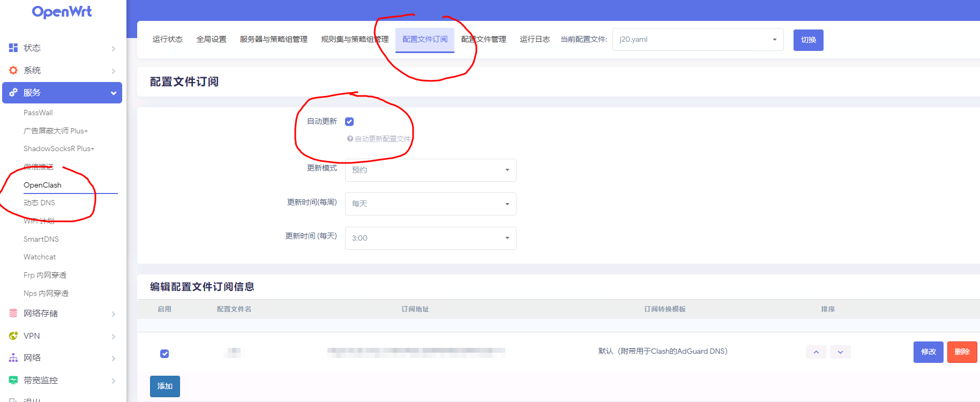
Task: Open the 当前配置文件 j20.yaml dropdown
Action: [x=698, y=39]
